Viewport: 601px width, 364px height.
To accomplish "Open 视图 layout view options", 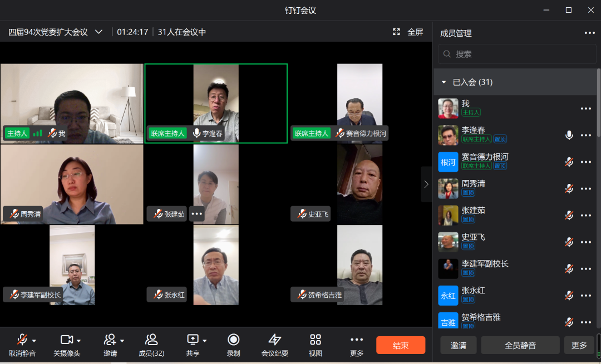I will 316,345.
